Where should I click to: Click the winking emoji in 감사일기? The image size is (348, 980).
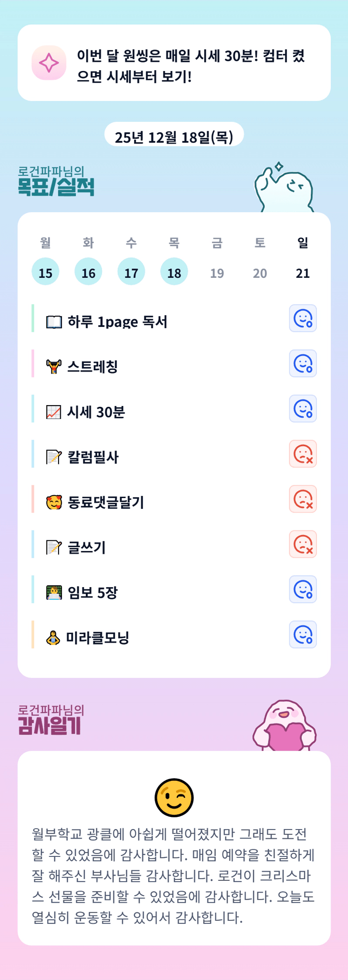click(x=174, y=797)
